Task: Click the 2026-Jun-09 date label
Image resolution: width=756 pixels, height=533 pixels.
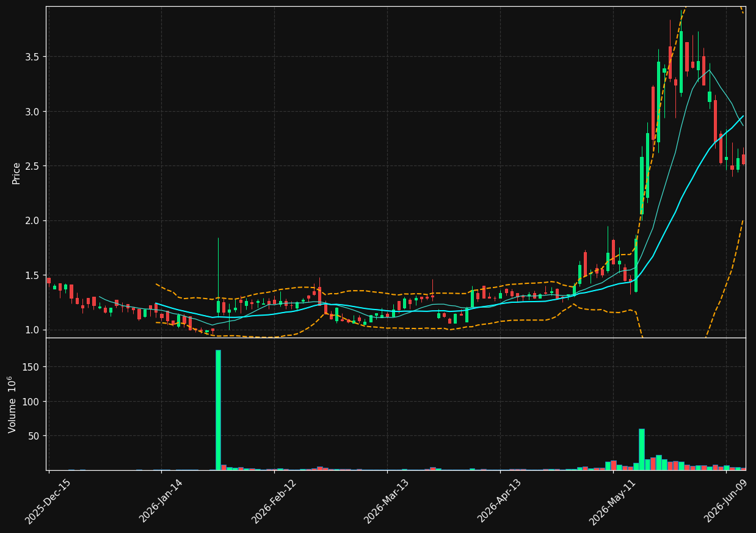Action: click(725, 501)
